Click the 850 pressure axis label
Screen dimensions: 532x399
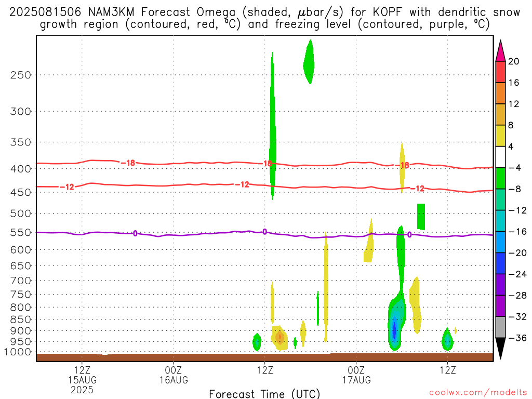pos(21,320)
